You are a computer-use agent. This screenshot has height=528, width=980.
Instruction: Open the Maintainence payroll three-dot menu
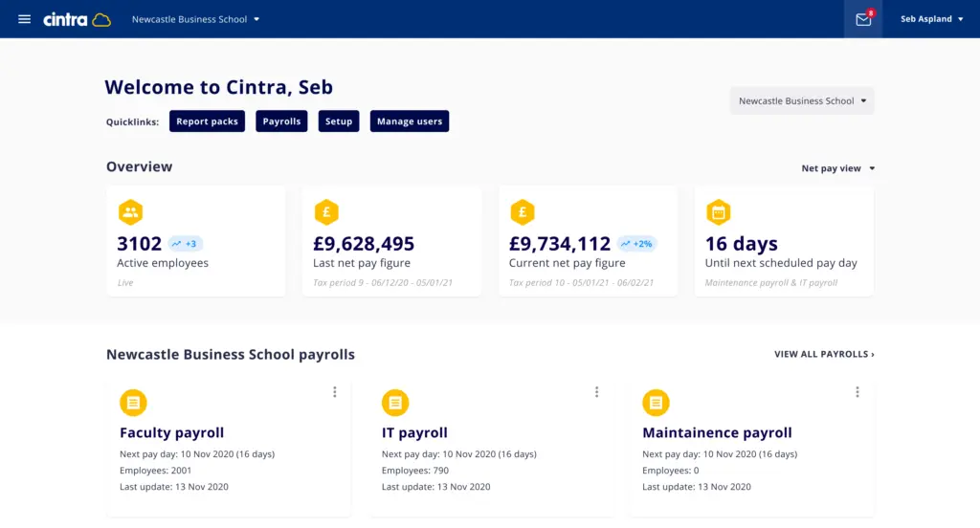[x=857, y=392]
